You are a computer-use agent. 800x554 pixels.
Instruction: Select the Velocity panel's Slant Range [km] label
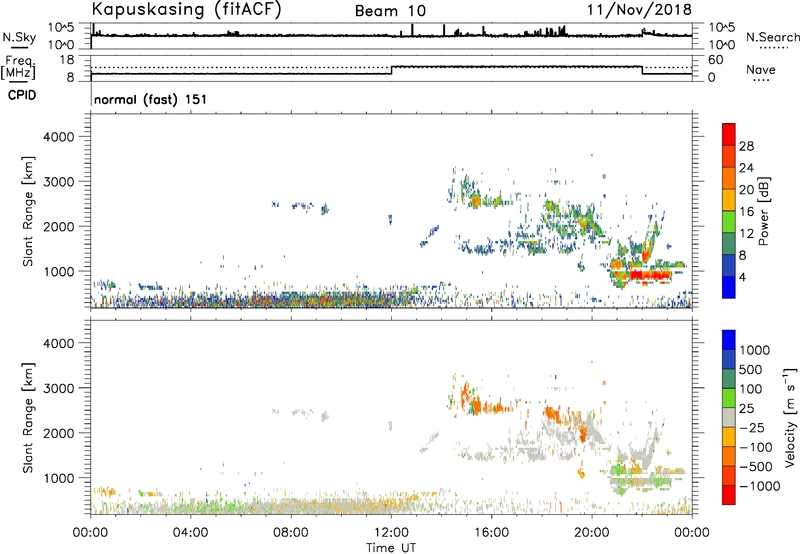(x=28, y=418)
